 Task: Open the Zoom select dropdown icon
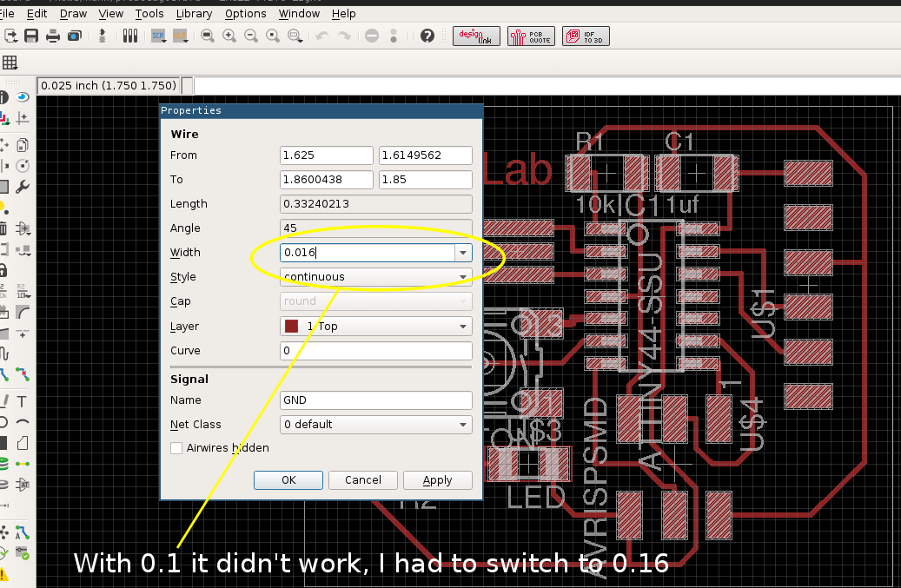pyautogui.click(x=295, y=36)
